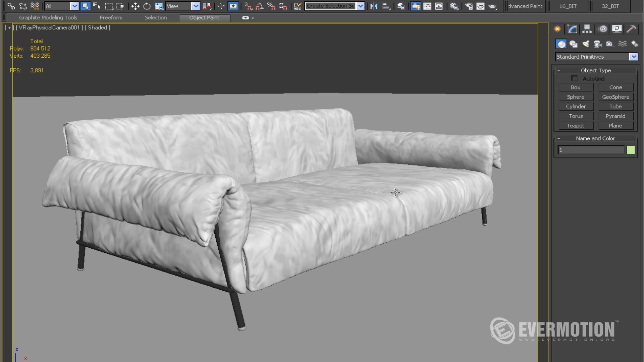Switch to the Selection ribbon tab
Screen dimensions: 644x362
(156, 17)
